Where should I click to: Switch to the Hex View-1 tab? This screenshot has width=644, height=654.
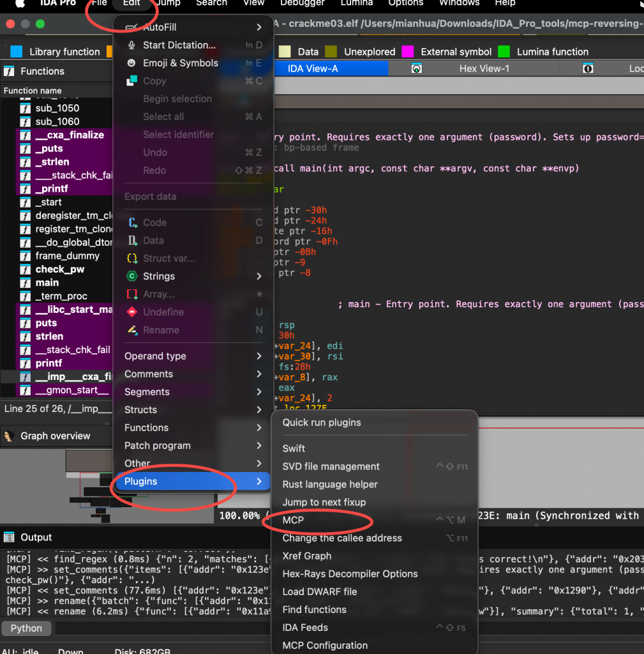click(484, 69)
